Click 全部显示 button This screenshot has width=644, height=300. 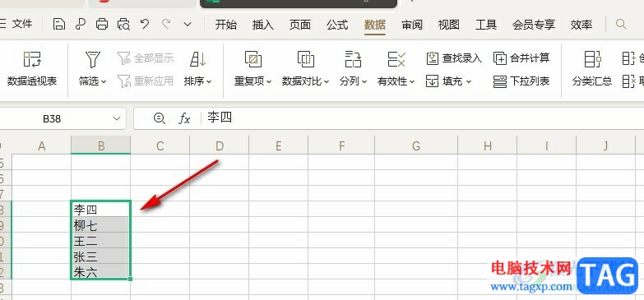coord(146,58)
